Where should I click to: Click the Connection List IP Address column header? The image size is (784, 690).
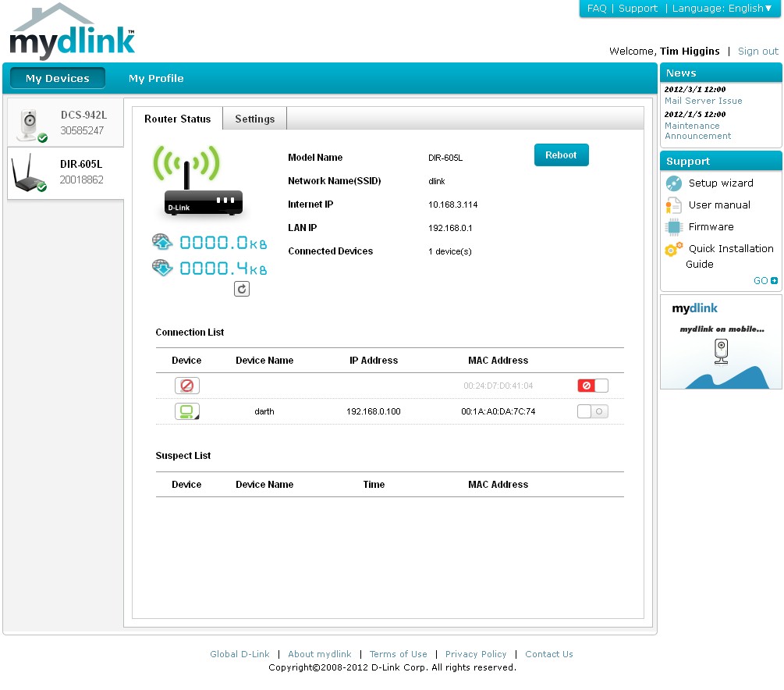pyautogui.click(x=374, y=361)
